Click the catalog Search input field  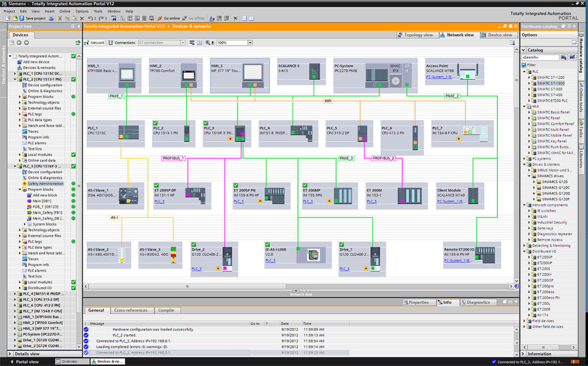pos(541,57)
